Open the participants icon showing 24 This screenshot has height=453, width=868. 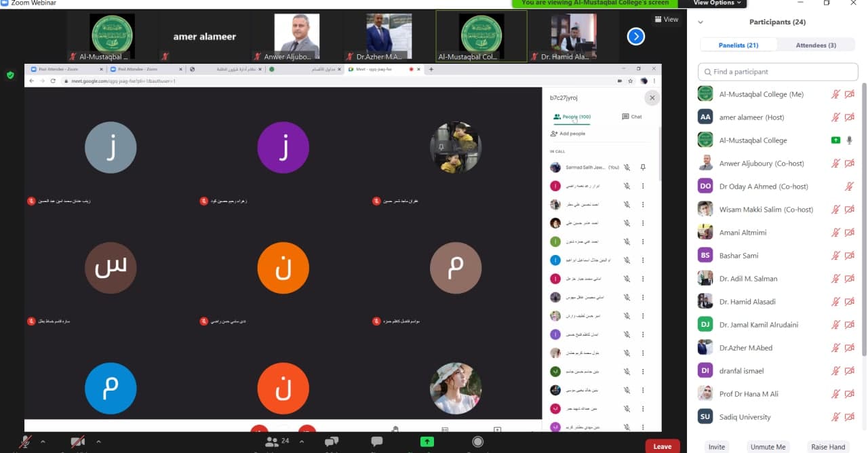tap(273, 442)
